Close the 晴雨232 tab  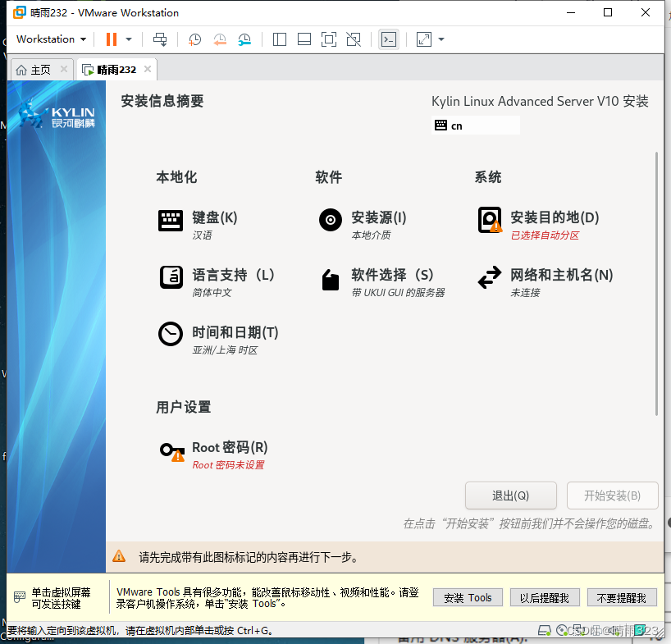click(148, 69)
